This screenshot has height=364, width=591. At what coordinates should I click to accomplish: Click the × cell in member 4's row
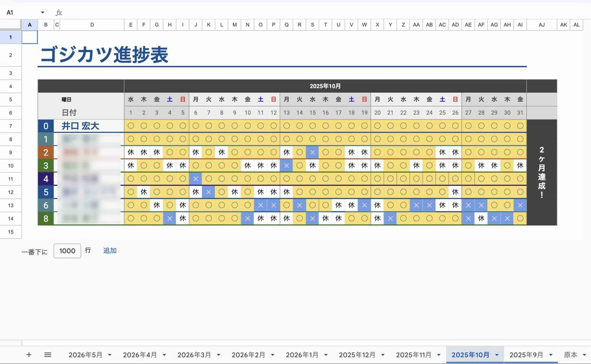click(x=196, y=179)
